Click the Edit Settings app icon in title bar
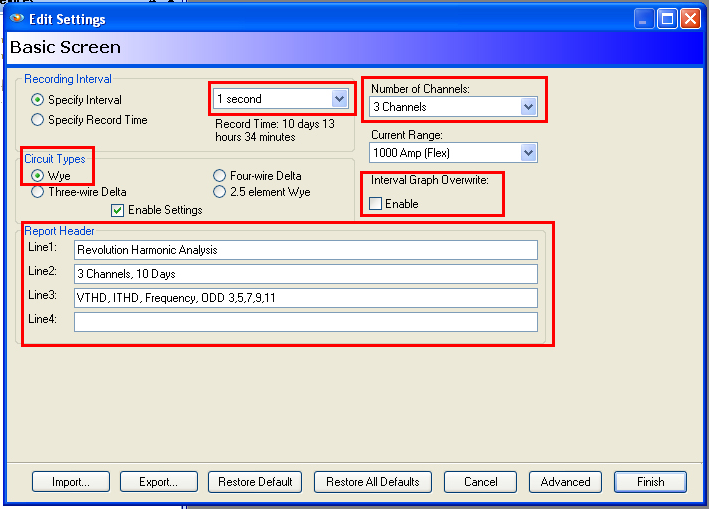709x509 pixels. pos(17,19)
